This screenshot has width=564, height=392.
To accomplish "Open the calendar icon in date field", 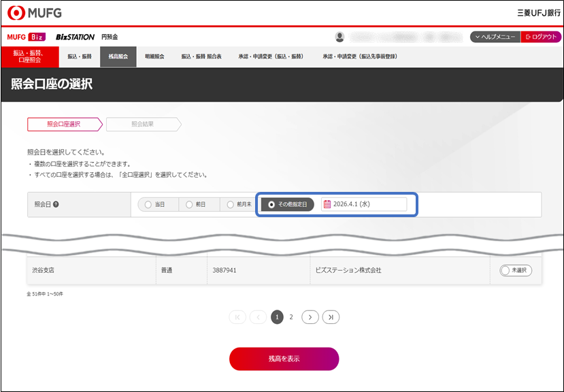I will click(x=327, y=204).
